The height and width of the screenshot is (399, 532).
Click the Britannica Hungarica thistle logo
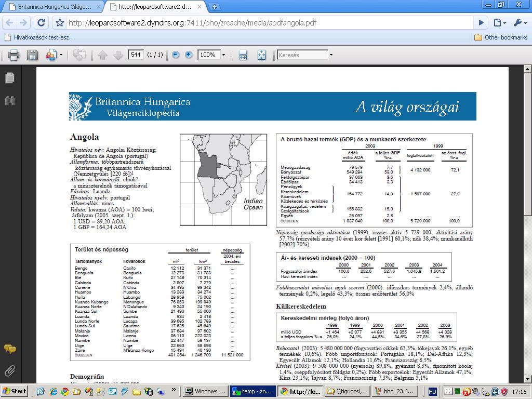(x=81, y=107)
